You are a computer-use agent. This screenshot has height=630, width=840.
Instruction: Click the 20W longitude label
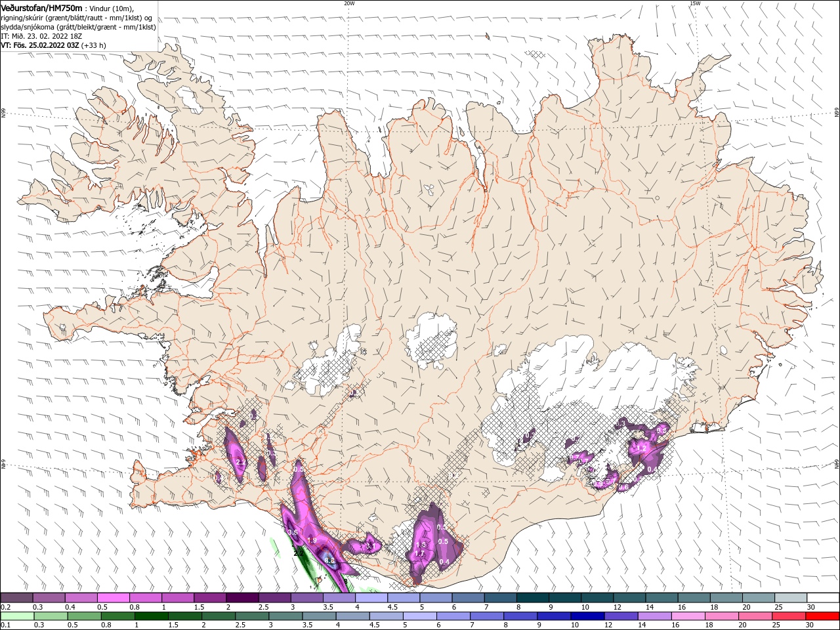tap(349, 3)
